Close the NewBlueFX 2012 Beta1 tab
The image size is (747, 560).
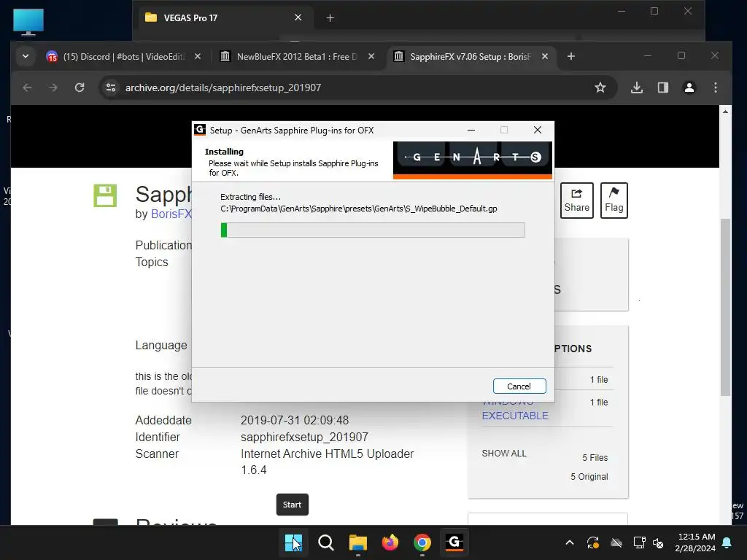[x=371, y=57]
